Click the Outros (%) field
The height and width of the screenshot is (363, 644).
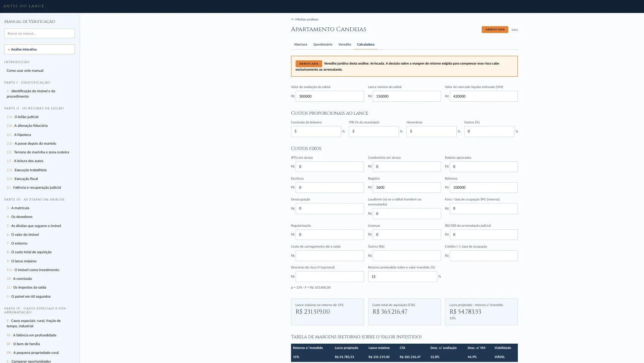tap(489, 131)
